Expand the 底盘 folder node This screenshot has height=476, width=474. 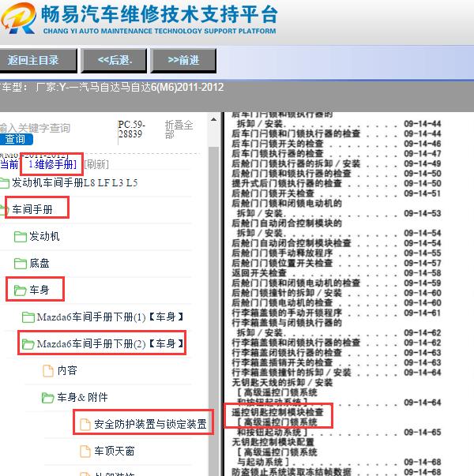(39, 263)
